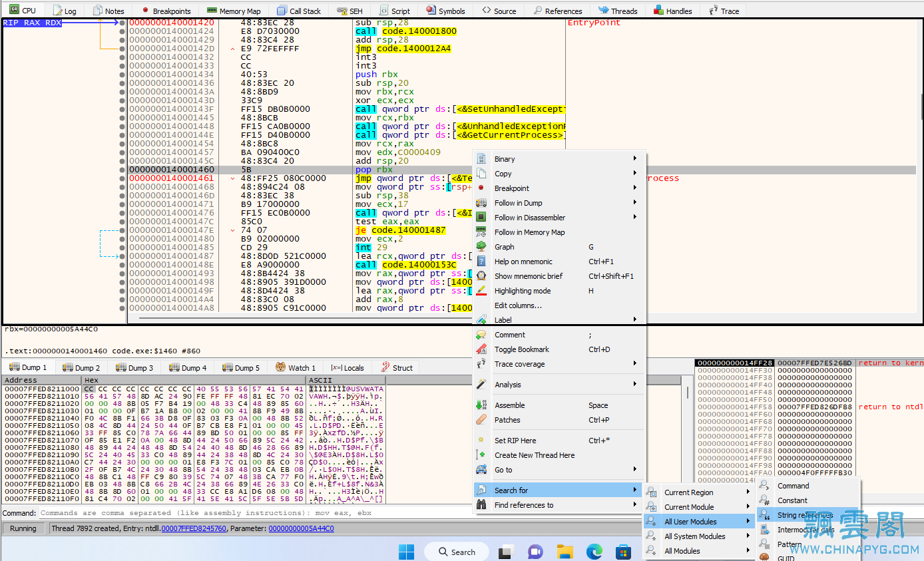Toggle breakpoint dot at address 0000000140001434
The height and width of the screenshot is (561, 924).
point(122,75)
